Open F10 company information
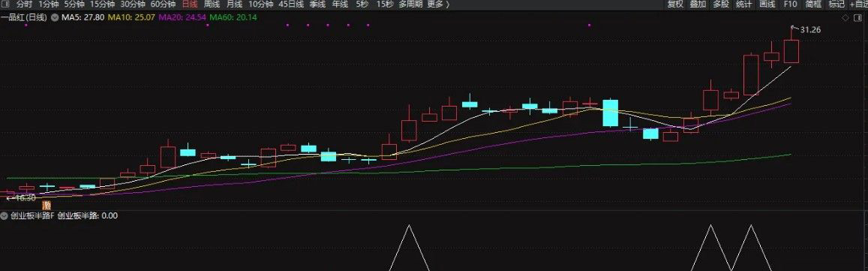The height and width of the screenshot is (271, 868). pos(790,5)
